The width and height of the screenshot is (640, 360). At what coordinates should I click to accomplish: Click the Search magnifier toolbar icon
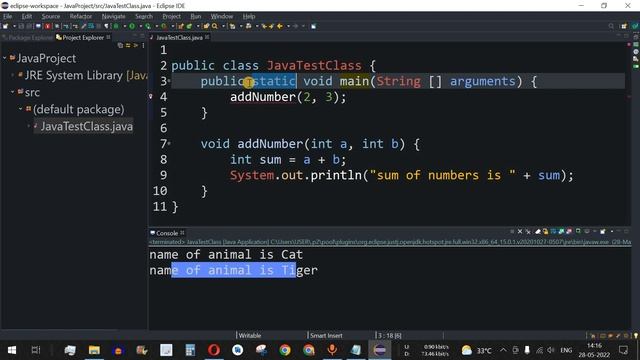click(215, 26)
